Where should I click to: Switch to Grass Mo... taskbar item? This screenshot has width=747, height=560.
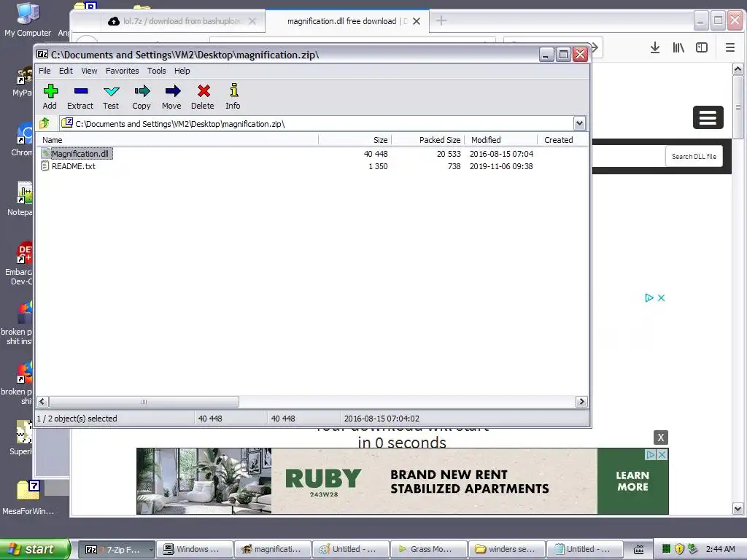point(429,550)
